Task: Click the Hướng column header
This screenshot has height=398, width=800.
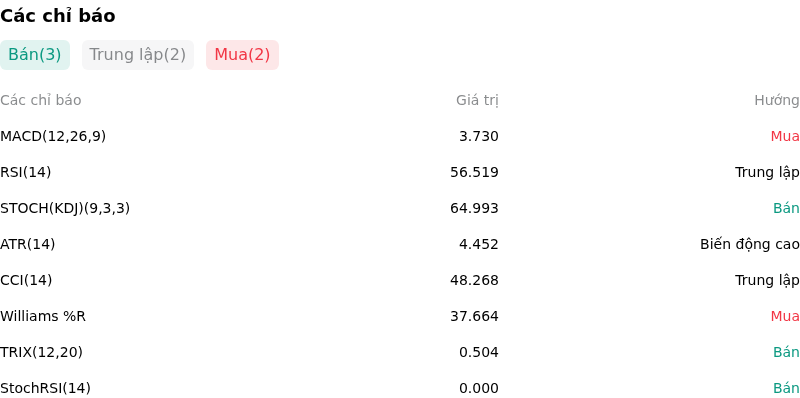Action: click(x=777, y=101)
